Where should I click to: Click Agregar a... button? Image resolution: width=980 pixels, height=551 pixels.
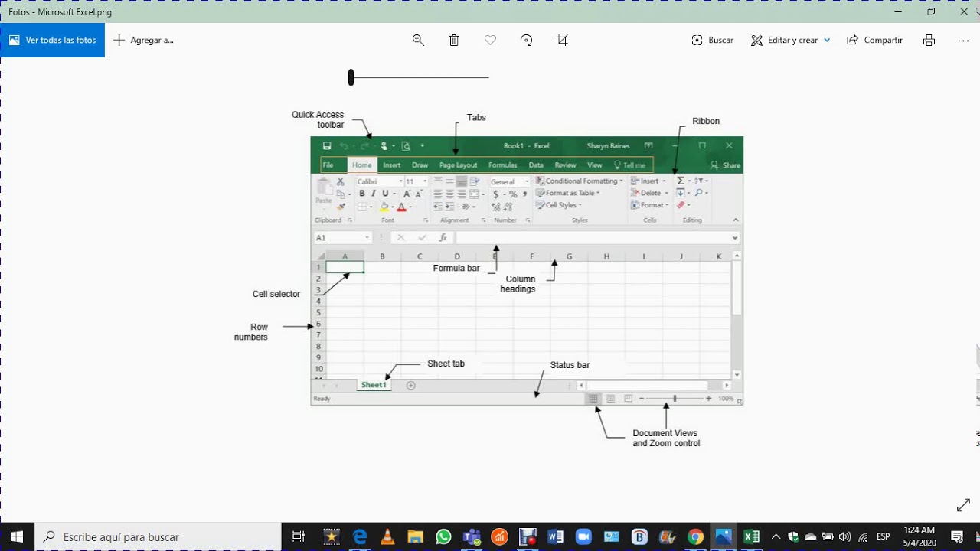[144, 41]
